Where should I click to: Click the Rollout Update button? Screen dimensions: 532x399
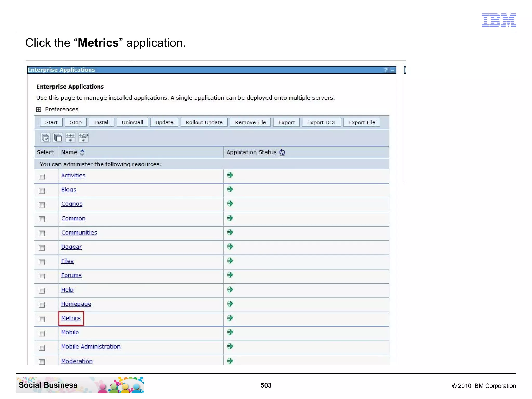(204, 122)
